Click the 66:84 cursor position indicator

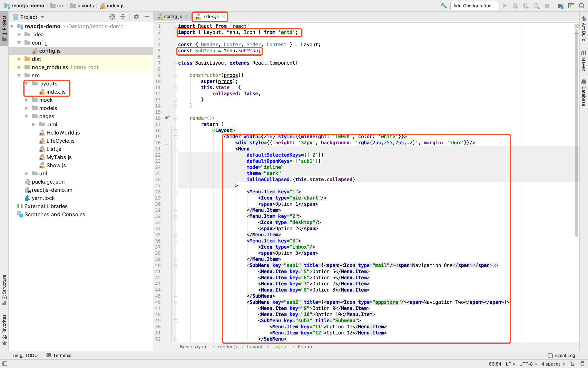click(x=495, y=364)
